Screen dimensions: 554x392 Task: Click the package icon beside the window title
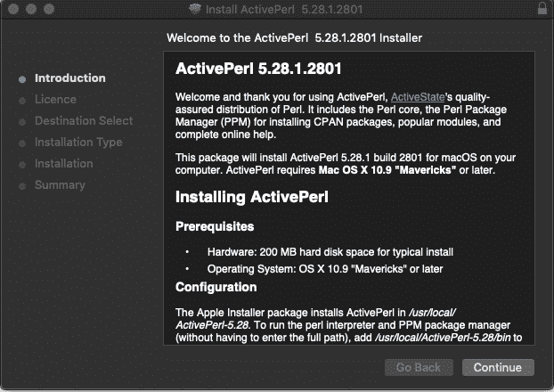[x=195, y=10]
